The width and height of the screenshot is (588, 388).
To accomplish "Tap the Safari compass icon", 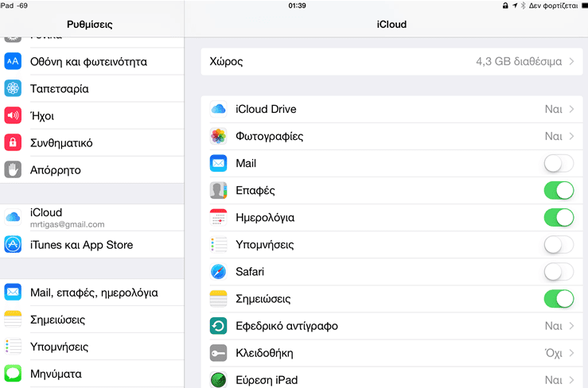I will click(218, 271).
